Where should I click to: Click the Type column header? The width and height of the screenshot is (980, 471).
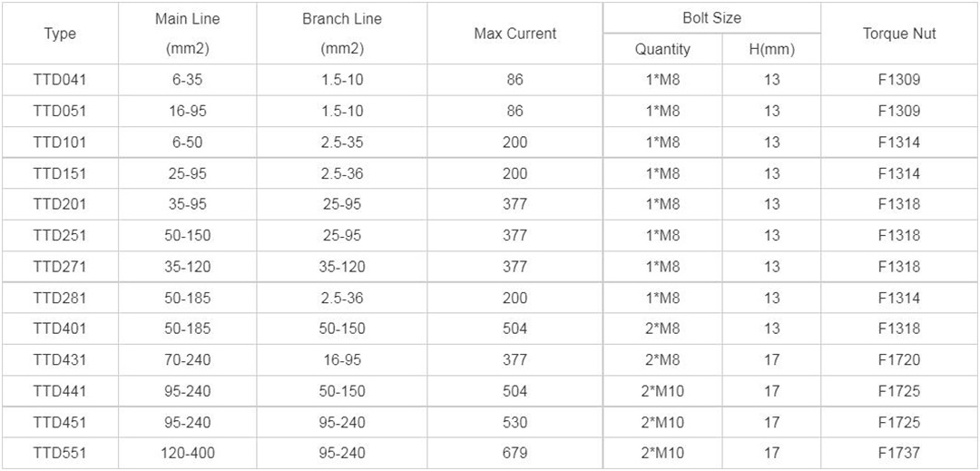click(60, 34)
